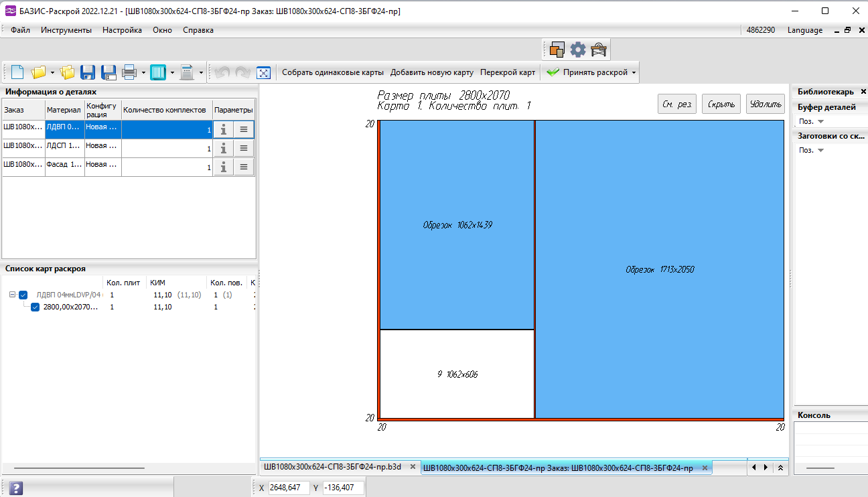Screen dimensions: 868x497
Task: Collapse the ЛДВП 04mmLDVP tree node
Action: pyautogui.click(x=12, y=295)
